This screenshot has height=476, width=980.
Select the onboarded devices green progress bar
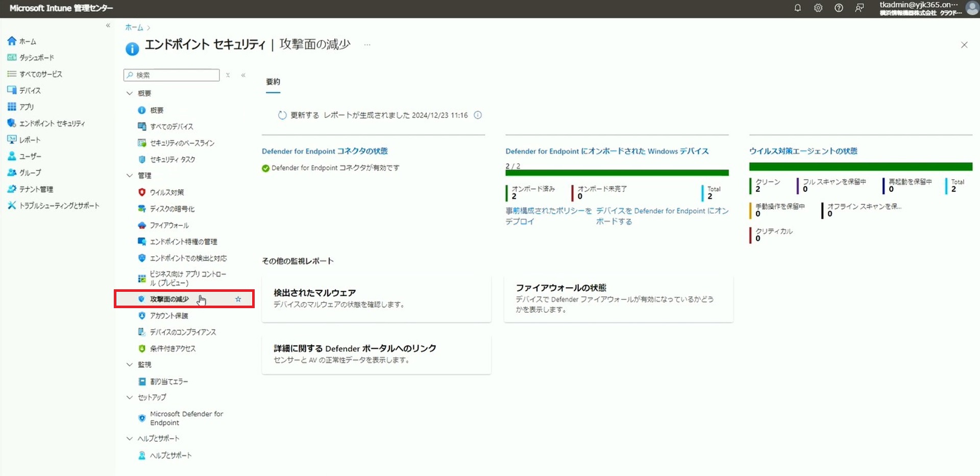(617, 173)
